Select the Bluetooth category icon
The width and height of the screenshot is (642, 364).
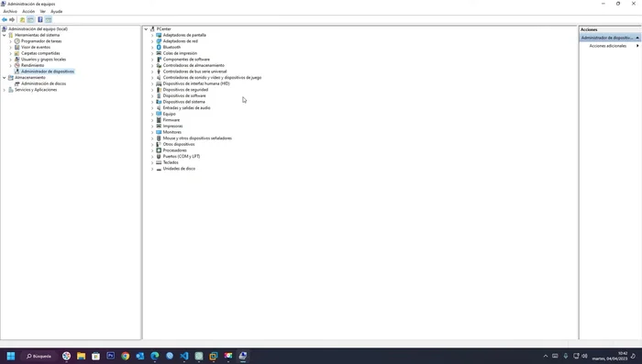[159, 47]
